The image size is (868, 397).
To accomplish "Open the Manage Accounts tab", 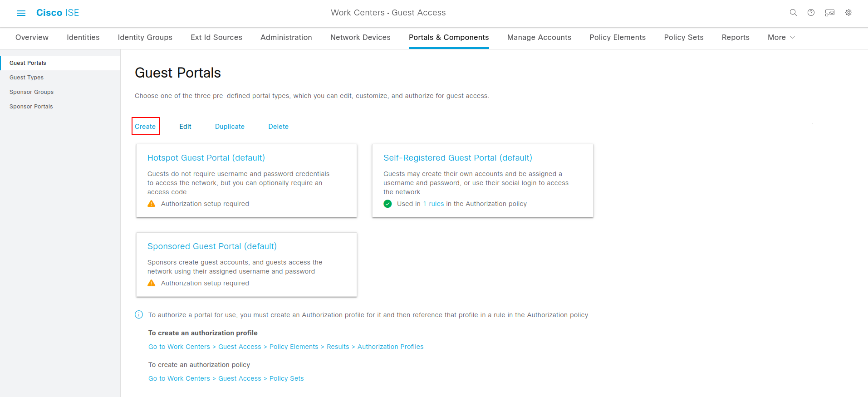I will tap(539, 37).
